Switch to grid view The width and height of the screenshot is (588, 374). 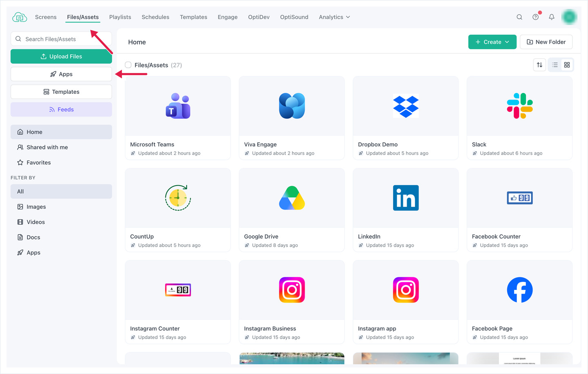tap(567, 65)
